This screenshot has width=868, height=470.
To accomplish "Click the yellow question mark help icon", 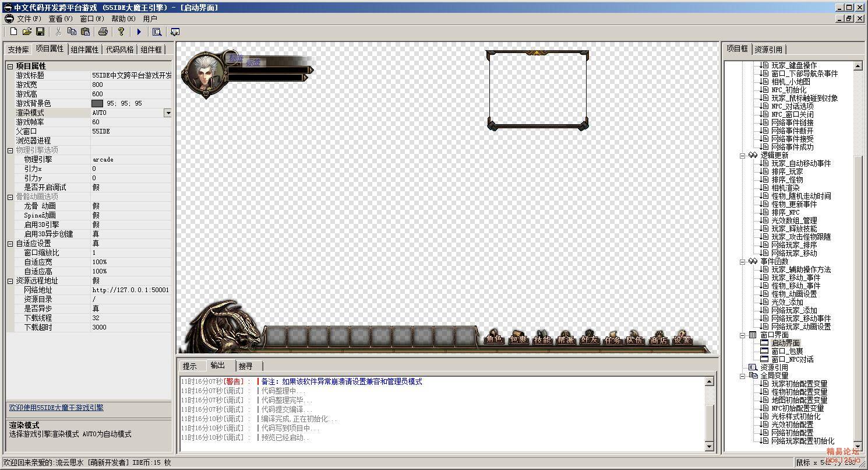I will click(121, 31).
